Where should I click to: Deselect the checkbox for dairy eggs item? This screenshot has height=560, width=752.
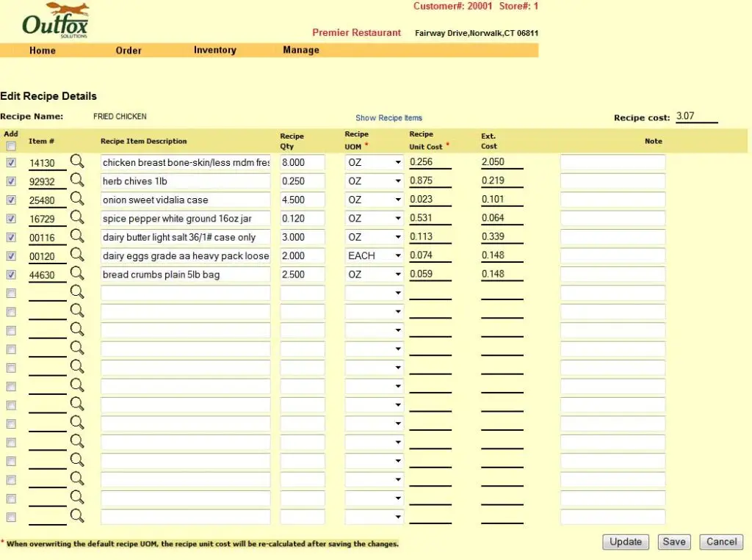click(x=10, y=255)
